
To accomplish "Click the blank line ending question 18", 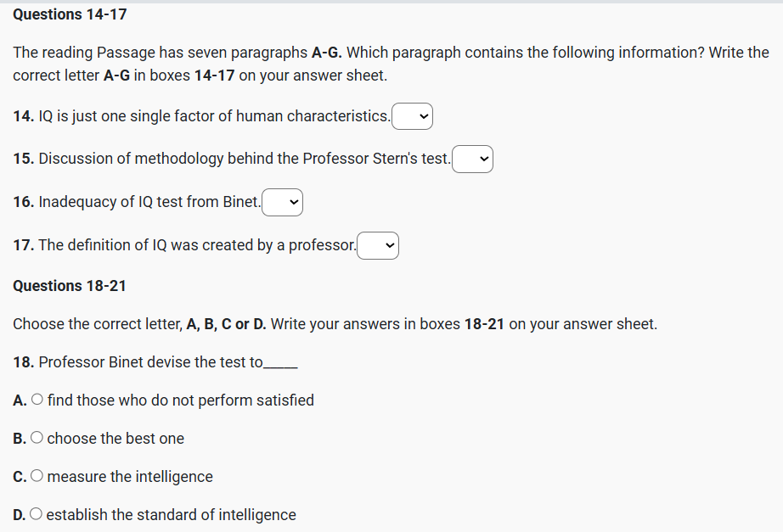I will point(281,365).
